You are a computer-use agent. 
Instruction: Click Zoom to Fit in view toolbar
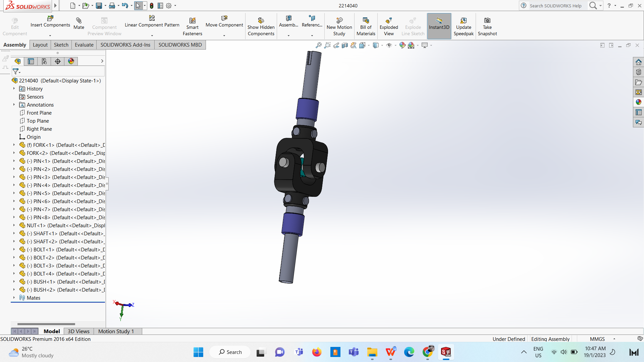pyautogui.click(x=319, y=45)
